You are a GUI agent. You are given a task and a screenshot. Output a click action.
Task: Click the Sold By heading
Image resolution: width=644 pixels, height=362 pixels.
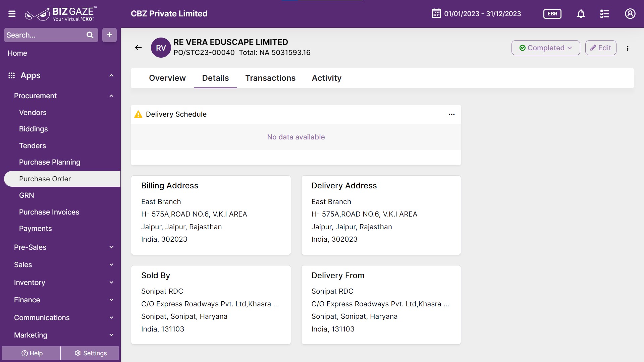(x=156, y=276)
